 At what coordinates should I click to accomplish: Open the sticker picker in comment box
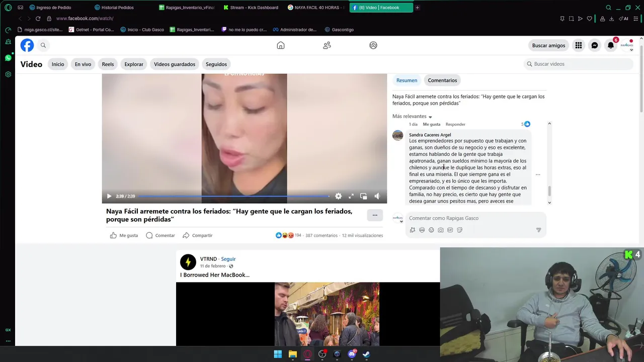coord(460,230)
